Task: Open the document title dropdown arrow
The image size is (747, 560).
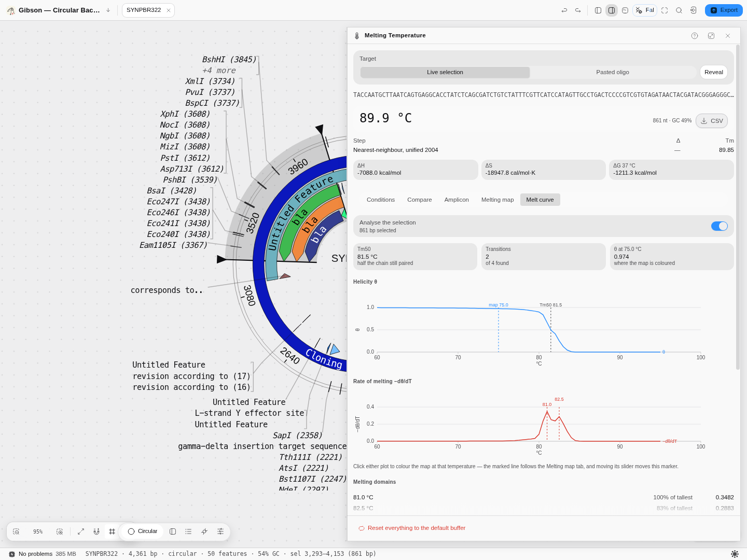Action: point(108,10)
